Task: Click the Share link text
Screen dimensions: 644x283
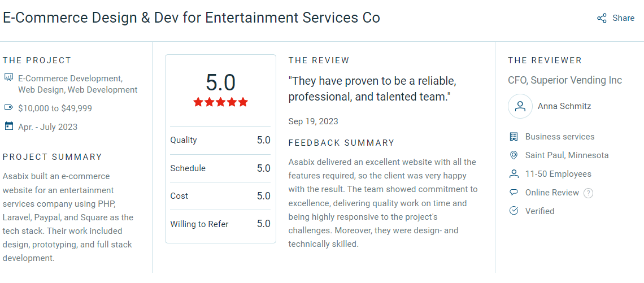Action: pyautogui.click(x=623, y=18)
